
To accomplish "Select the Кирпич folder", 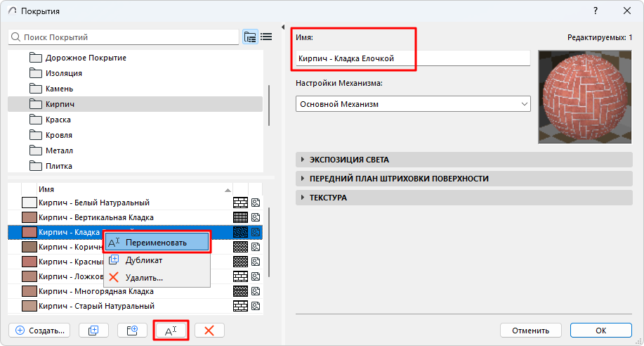I will [135, 104].
